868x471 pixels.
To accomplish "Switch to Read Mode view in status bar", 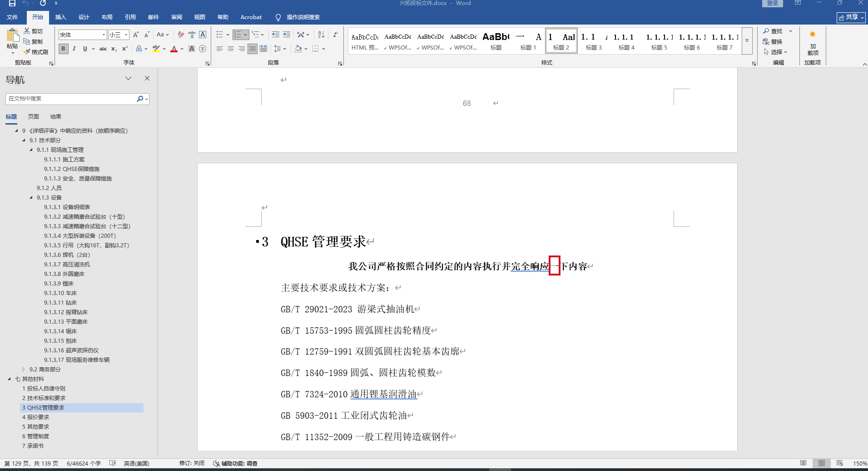I will (804, 463).
